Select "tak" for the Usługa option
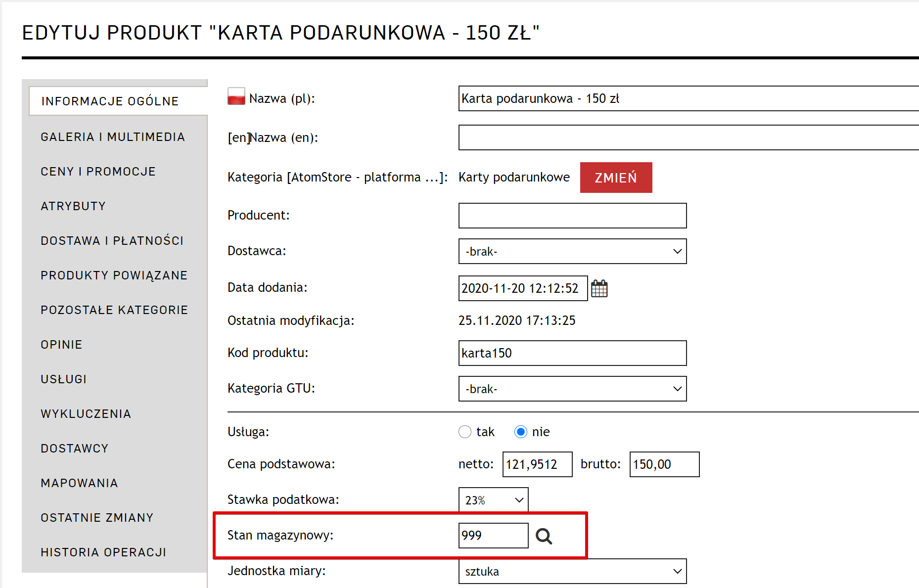Viewport: 919px width, 588px height. coord(465,432)
